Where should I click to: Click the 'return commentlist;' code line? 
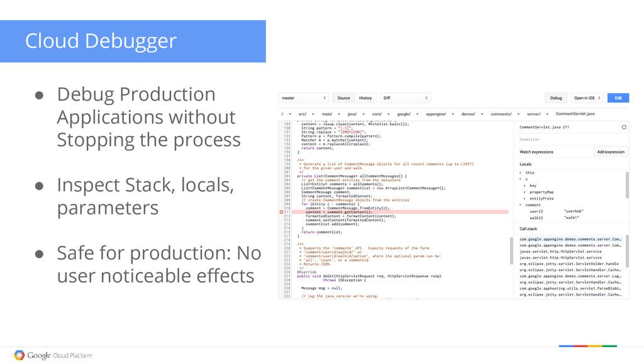coord(321,232)
